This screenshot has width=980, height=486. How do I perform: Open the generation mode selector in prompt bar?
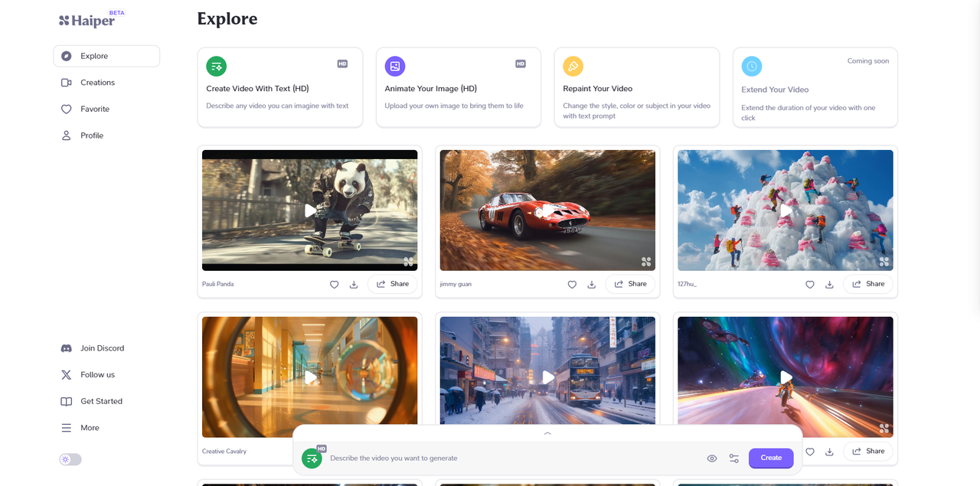[x=312, y=458]
